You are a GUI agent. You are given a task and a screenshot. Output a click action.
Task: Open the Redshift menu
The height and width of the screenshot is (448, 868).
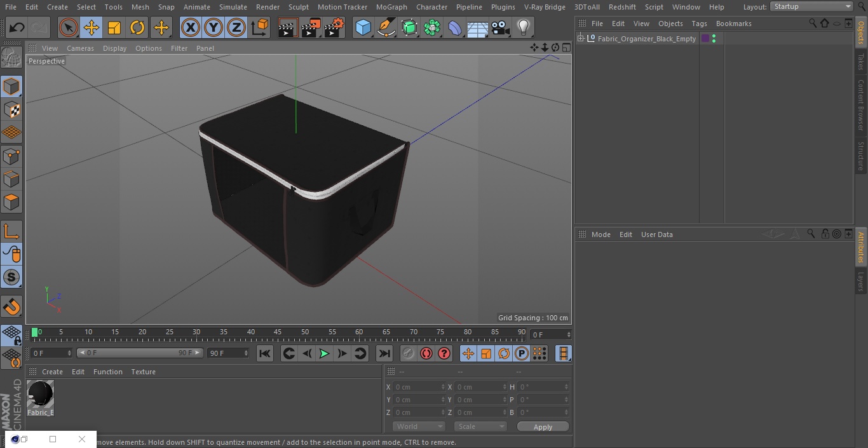coord(622,7)
